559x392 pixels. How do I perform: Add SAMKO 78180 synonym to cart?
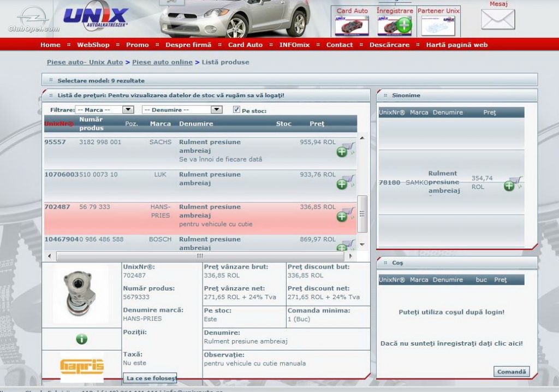pos(513,183)
